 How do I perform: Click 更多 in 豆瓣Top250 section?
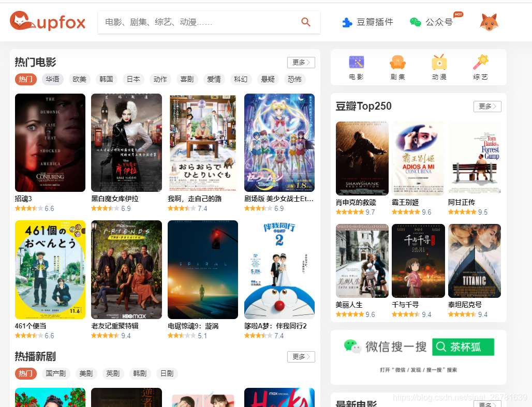click(x=487, y=107)
